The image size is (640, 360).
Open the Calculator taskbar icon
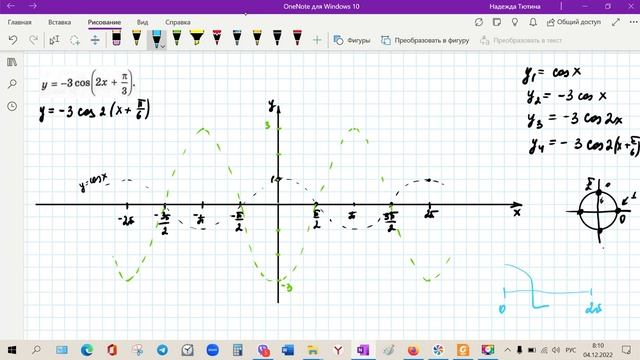(x=238, y=350)
